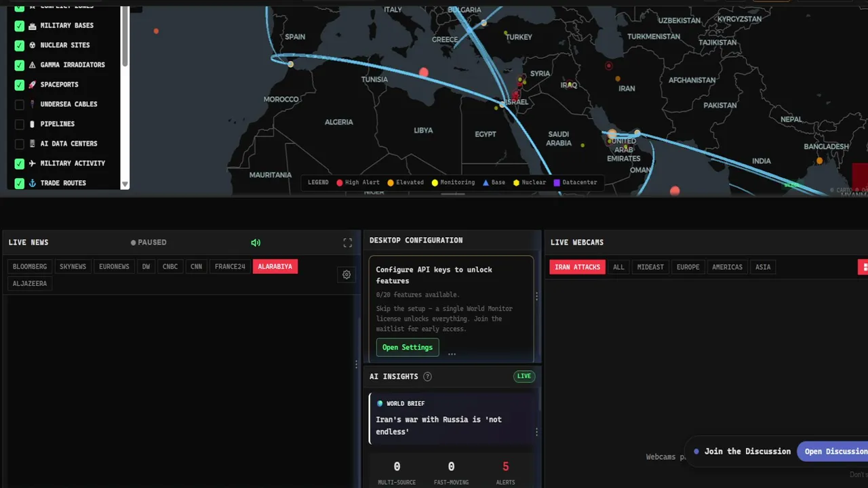Show Asia webcams filter
The width and height of the screenshot is (868, 488).
click(763, 267)
